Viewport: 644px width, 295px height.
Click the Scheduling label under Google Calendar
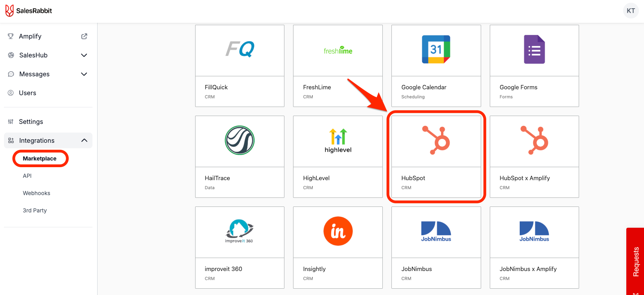[x=413, y=97]
